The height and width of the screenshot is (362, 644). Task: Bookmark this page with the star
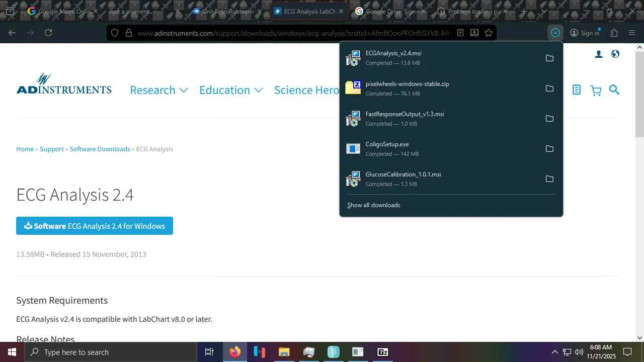click(x=489, y=33)
